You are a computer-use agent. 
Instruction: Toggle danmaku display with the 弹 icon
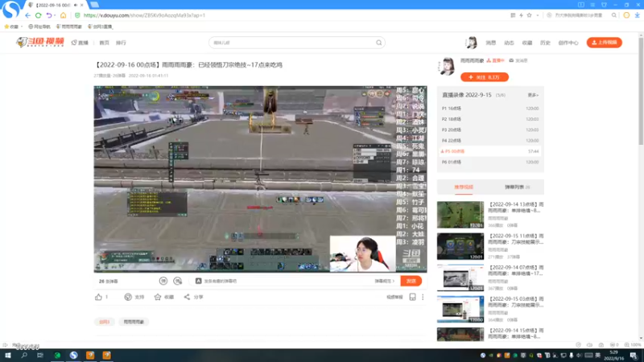[163, 281]
